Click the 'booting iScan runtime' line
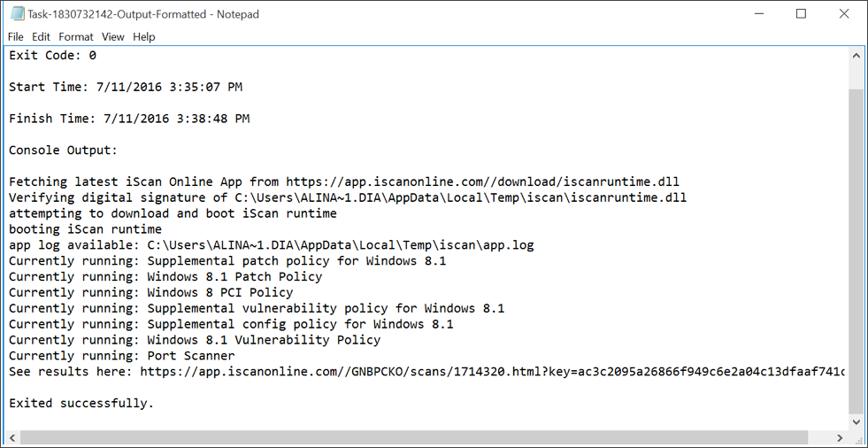The height and width of the screenshot is (448, 868). pyautogui.click(x=85, y=229)
